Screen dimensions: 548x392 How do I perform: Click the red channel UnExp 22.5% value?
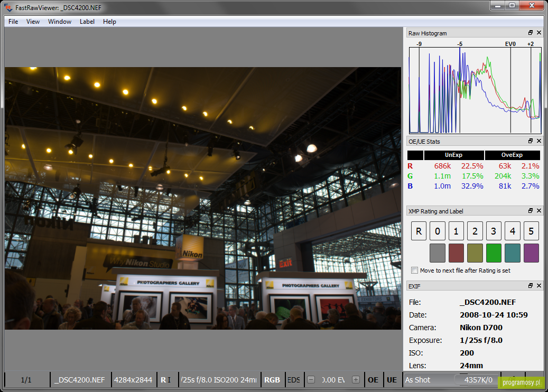coord(472,166)
